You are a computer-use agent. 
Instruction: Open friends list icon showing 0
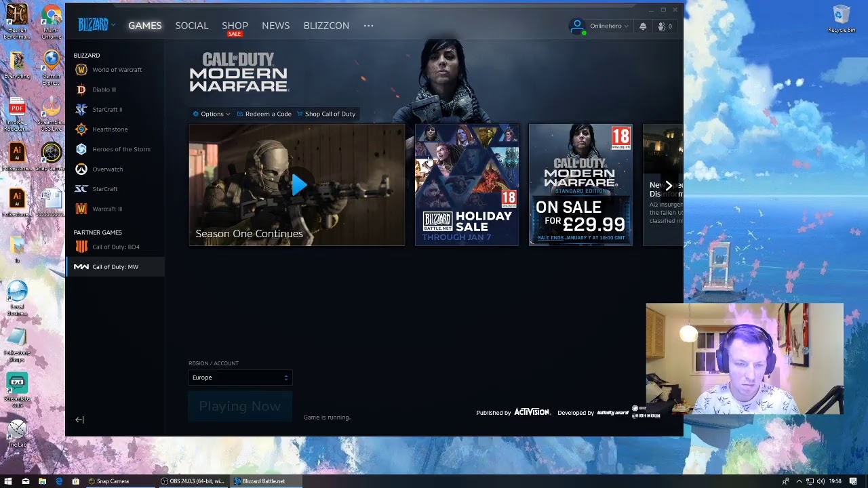665,26
